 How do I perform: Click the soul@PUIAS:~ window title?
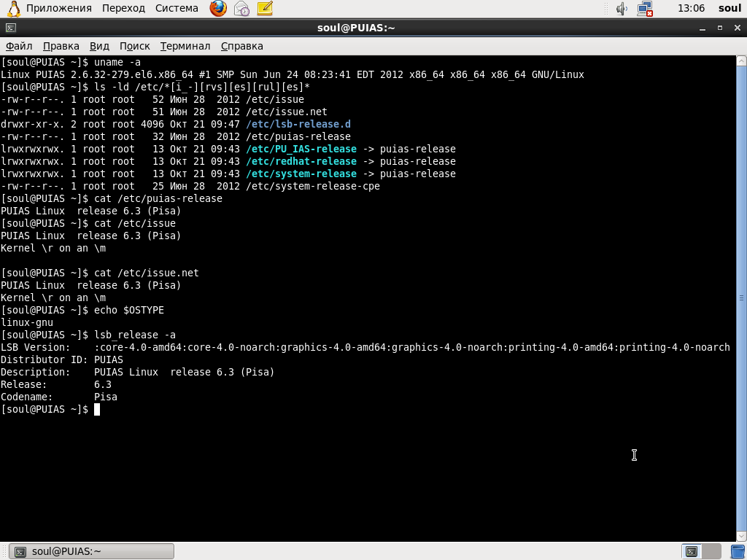pos(356,28)
